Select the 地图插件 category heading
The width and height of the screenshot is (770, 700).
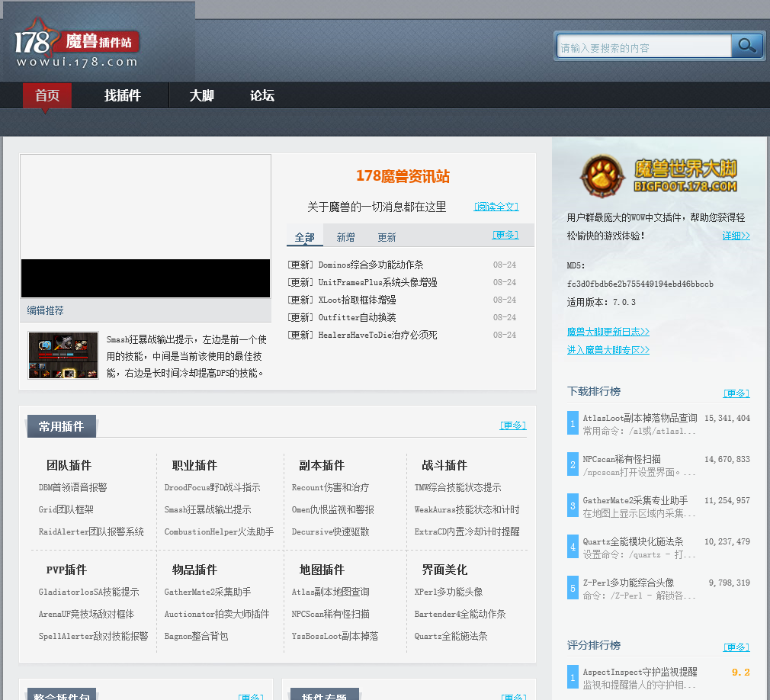[322, 570]
